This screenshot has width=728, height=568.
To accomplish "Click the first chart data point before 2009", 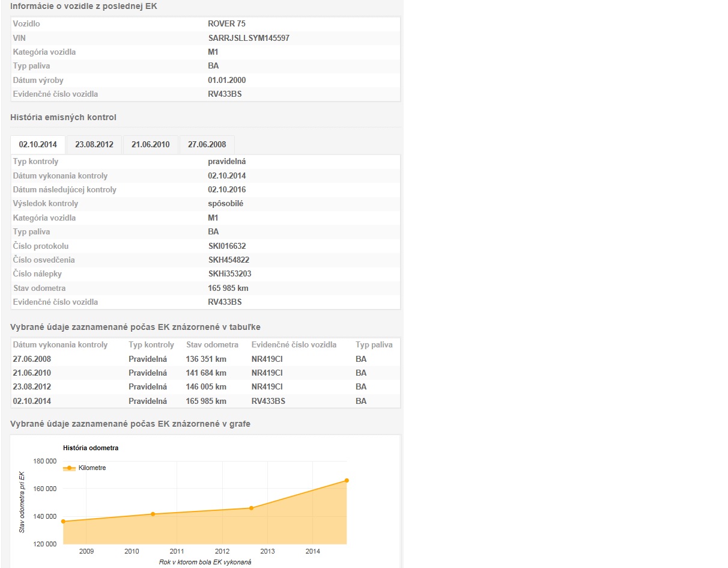I will click(63, 521).
